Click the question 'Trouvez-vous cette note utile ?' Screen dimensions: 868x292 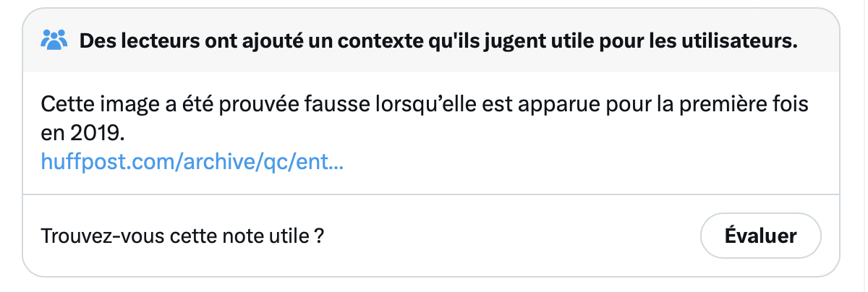tap(182, 236)
